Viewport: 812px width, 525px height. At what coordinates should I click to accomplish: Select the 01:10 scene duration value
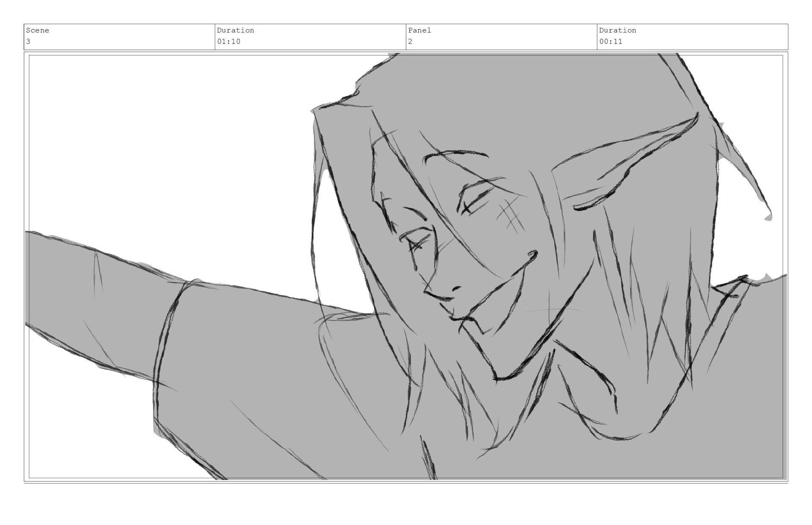(229, 41)
